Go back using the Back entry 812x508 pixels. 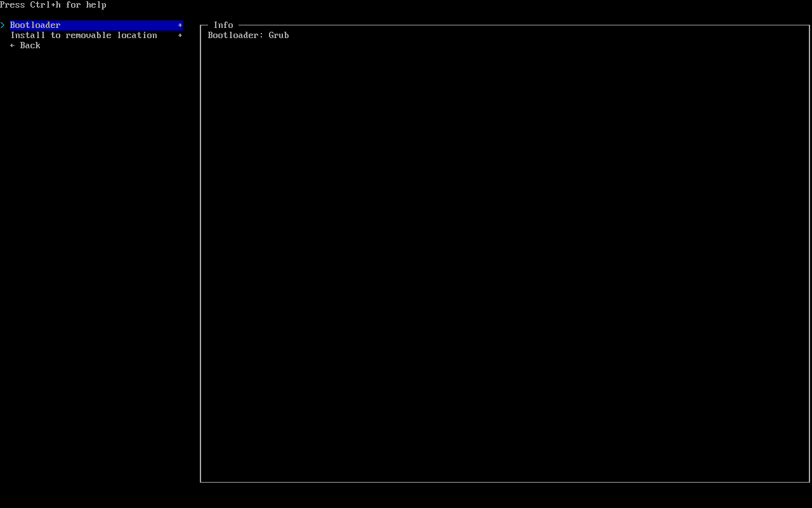click(30, 46)
